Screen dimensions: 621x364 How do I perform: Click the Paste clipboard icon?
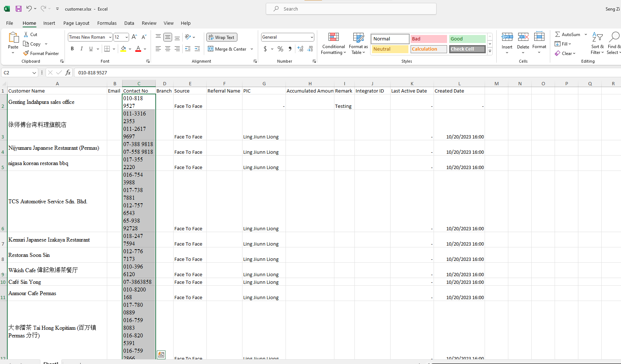pos(13,38)
